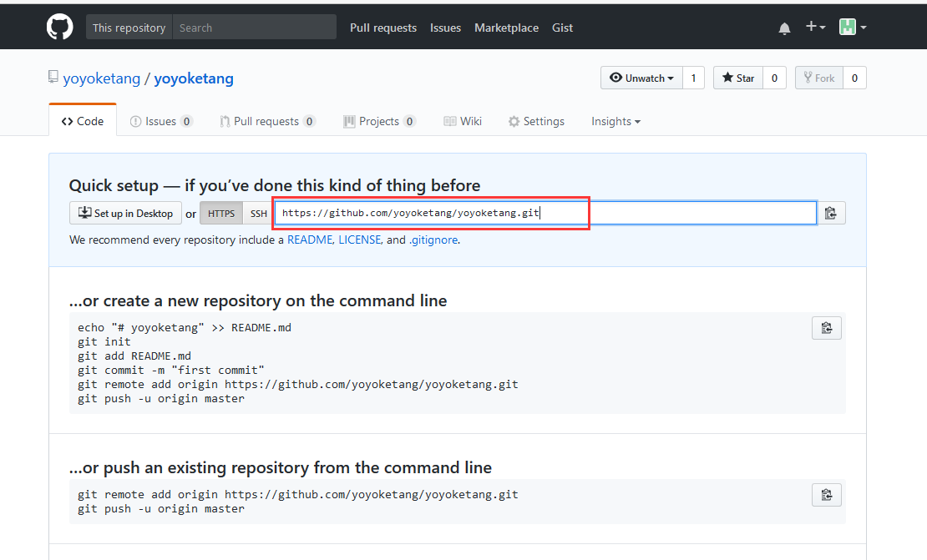Switch to the repository Issues tab
This screenshot has width=927, height=560.
point(161,121)
